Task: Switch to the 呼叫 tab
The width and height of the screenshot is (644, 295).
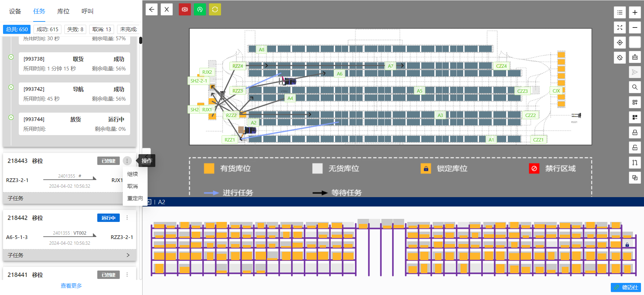Action: click(x=88, y=11)
